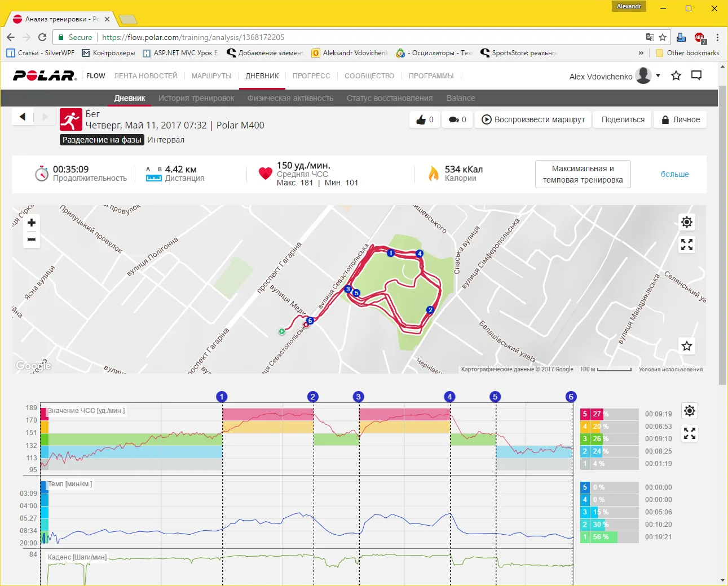Click the Поделиться share button
Image resolution: width=728 pixels, height=586 pixels.
coord(623,119)
